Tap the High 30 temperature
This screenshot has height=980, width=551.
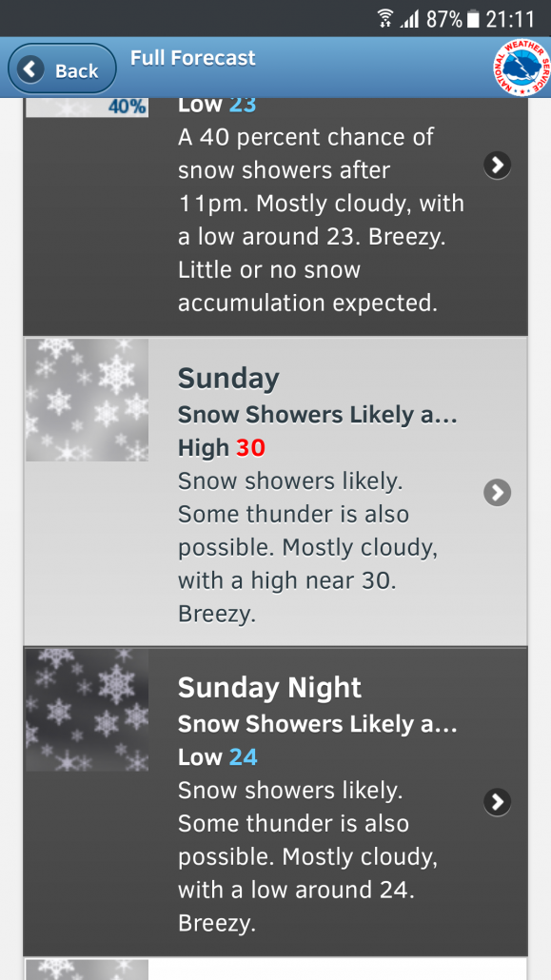[222, 447]
